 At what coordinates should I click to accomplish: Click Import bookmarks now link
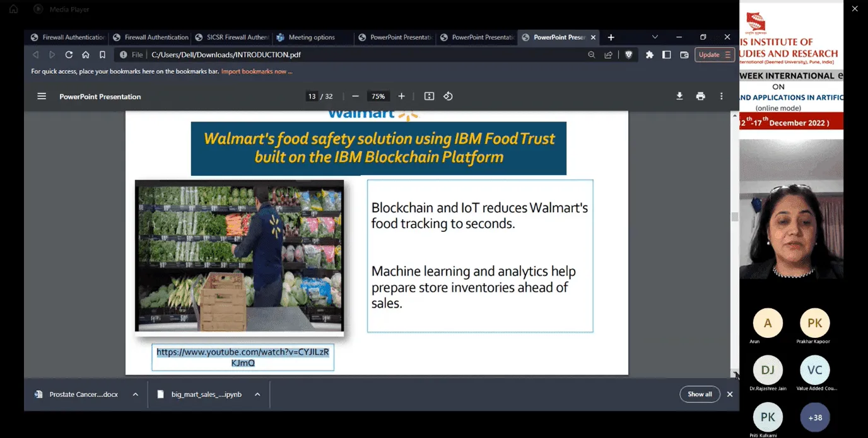point(257,72)
